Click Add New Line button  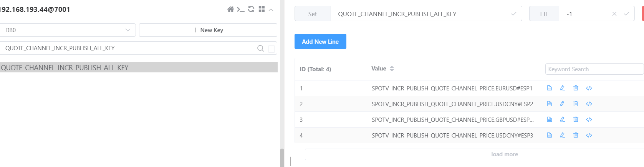point(320,41)
